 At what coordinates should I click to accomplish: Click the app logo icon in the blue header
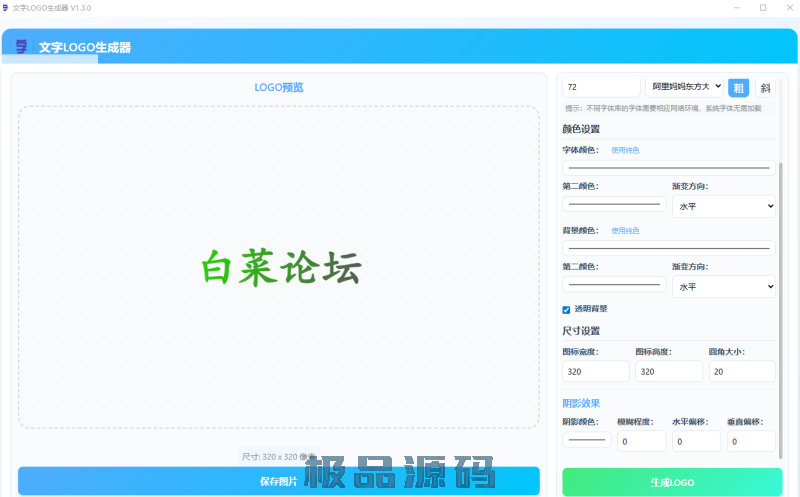[x=22, y=46]
